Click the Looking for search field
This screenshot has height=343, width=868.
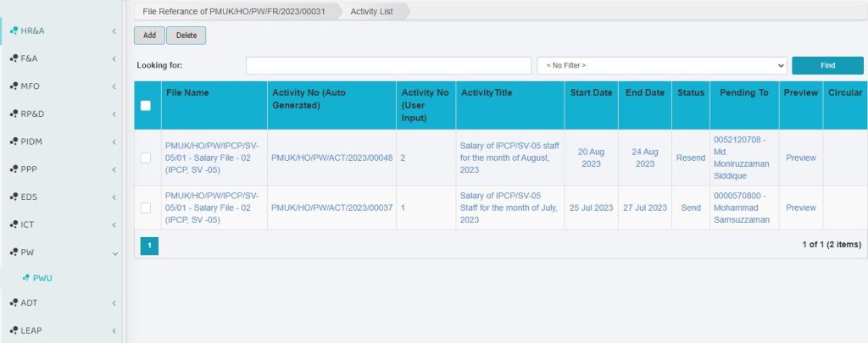pyautogui.click(x=388, y=65)
